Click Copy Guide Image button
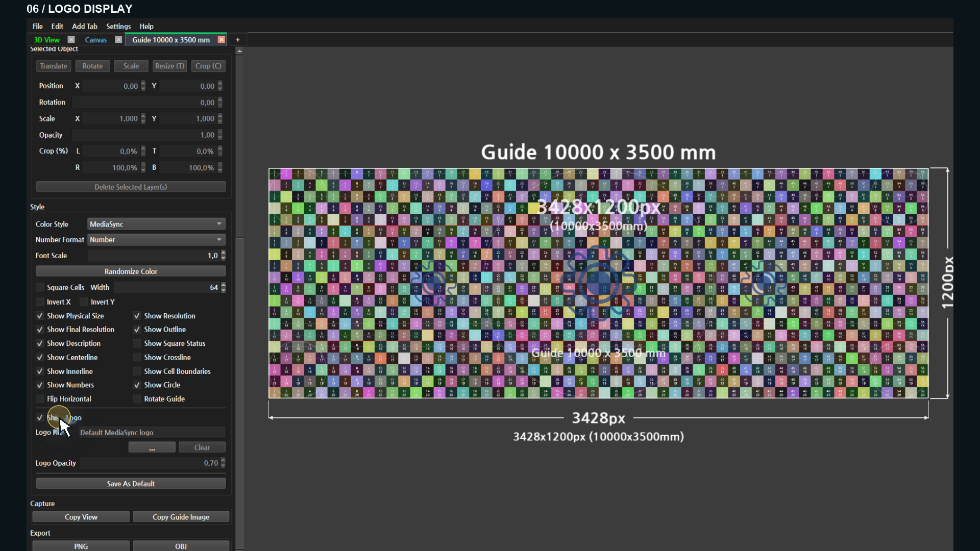Screen dimensions: 980x551 [181, 517]
